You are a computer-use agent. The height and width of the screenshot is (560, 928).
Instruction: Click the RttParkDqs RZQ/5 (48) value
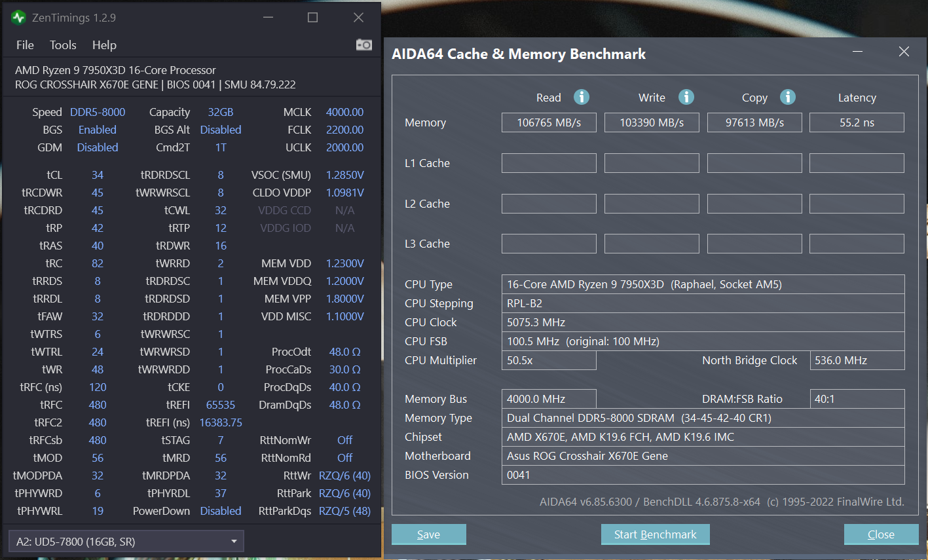[344, 511]
